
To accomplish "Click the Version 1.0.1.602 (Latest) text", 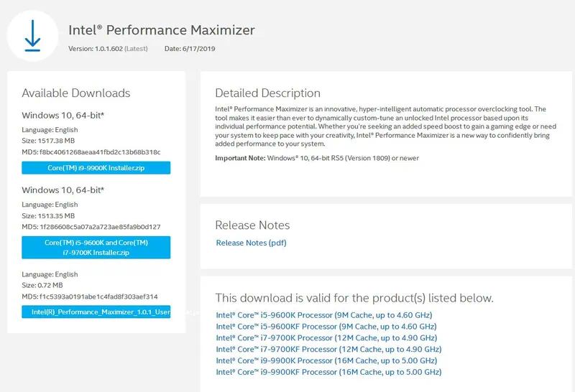I will click(x=108, y=49).
